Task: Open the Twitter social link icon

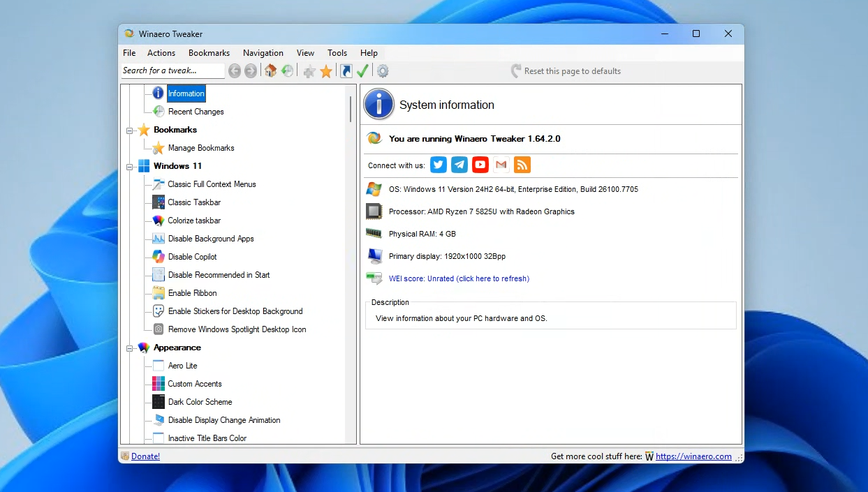Action: click(438, 165)
